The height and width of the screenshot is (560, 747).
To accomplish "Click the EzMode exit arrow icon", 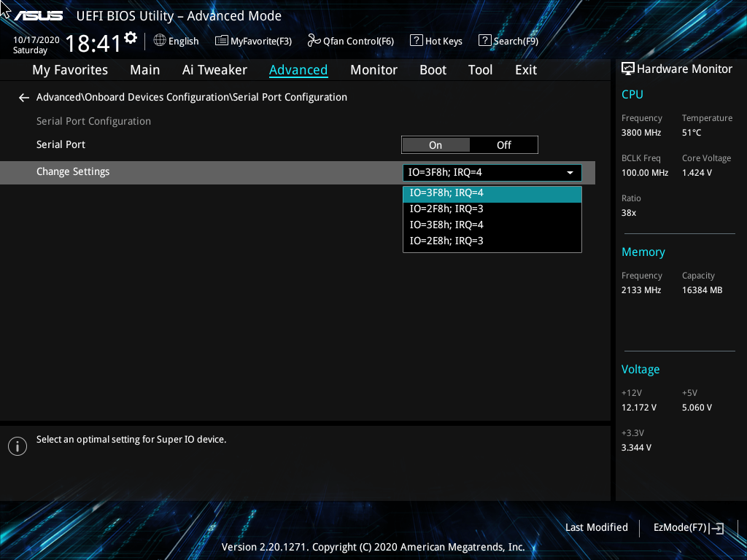I will coord(717,529).
